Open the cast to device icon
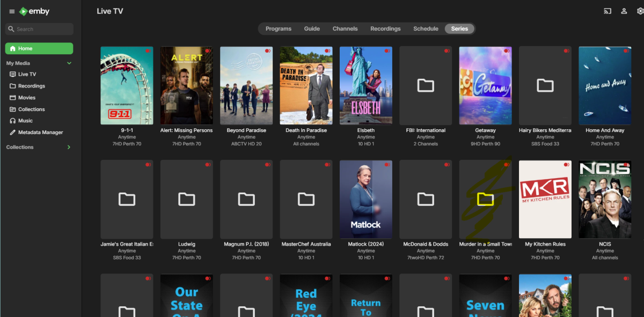The image size is (644, 317). point(608,11)
